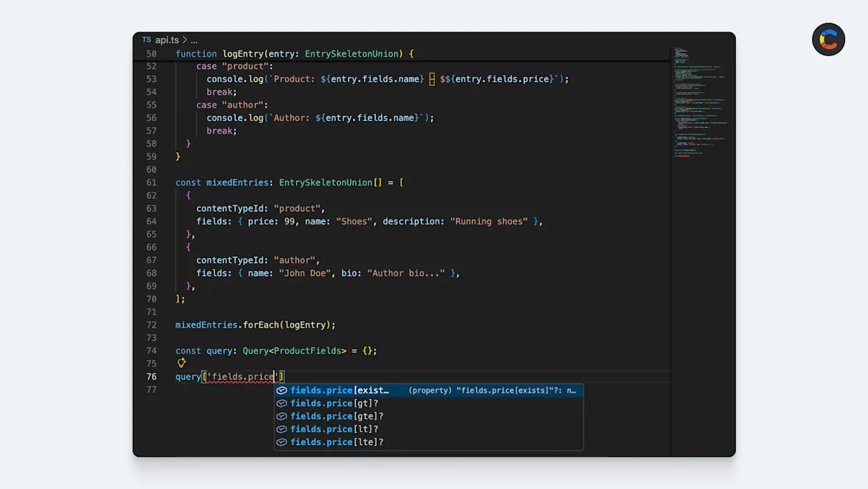
Task: Click the Contentful logo in the top-right corner
Action: pos(829,39)
